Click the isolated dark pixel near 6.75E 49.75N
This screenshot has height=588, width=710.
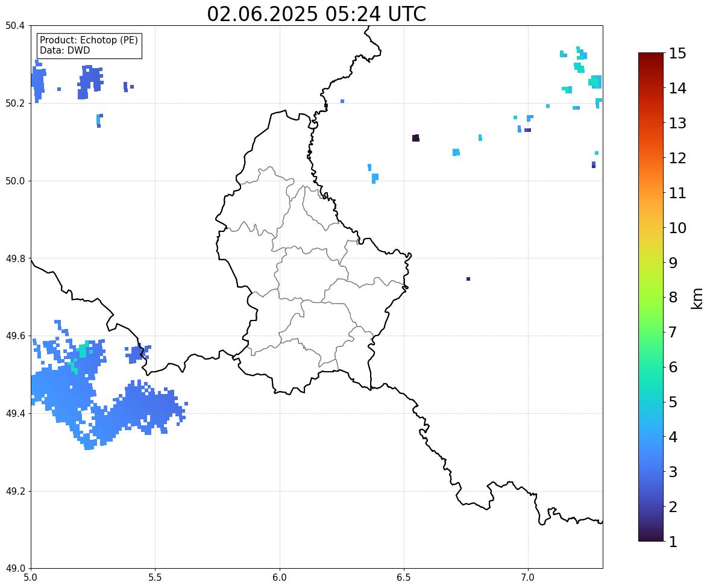[468, 279]
